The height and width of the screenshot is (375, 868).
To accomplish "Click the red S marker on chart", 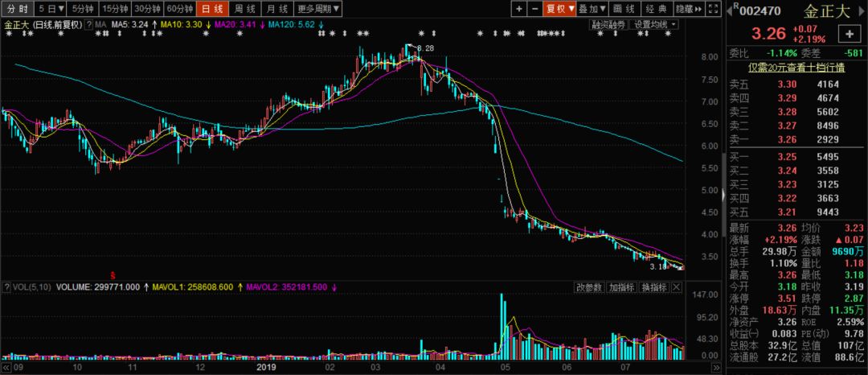I will 113,274.
